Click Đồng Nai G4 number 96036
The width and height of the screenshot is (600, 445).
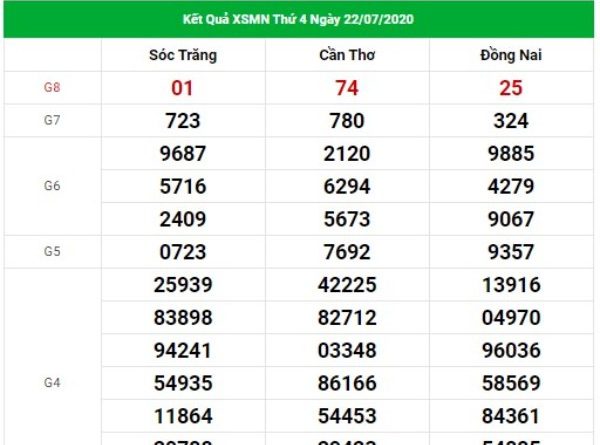[x=511, y=350]
